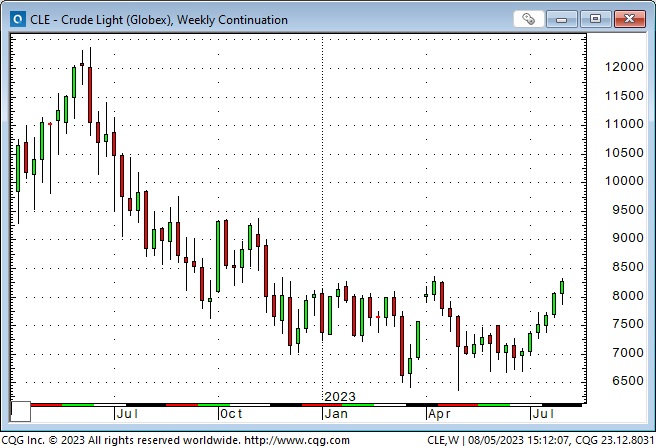Click the 2023 year label
The height and width of the screenshot is (448, 656).
[x=340, y=397]
